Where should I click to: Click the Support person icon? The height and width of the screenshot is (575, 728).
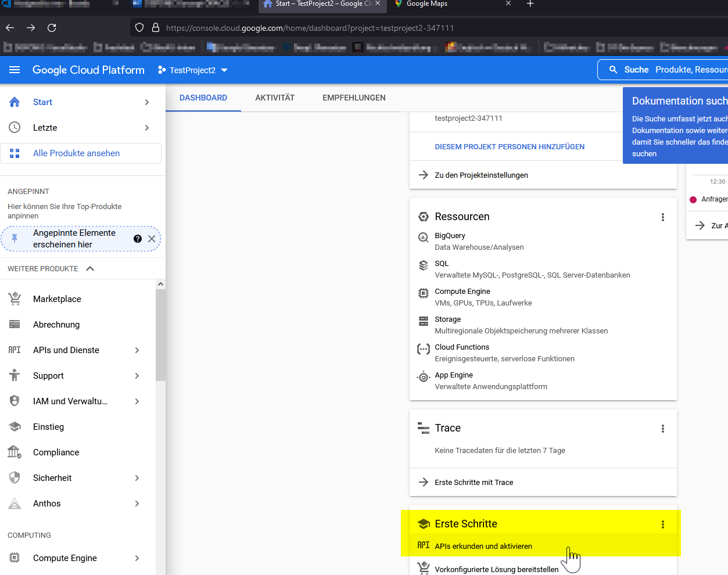point(15,376)
